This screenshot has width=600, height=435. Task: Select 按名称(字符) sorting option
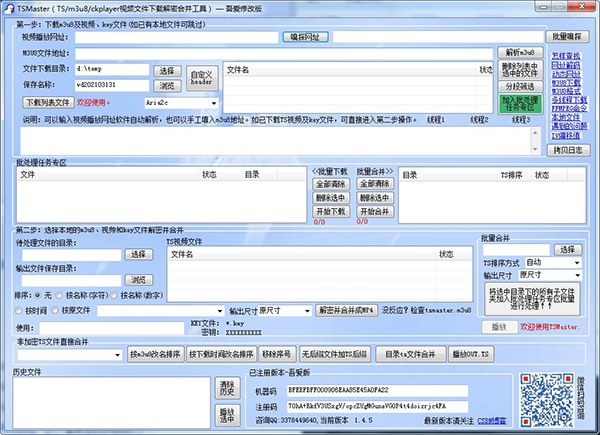pyautogui.click(x=61, y=295)
